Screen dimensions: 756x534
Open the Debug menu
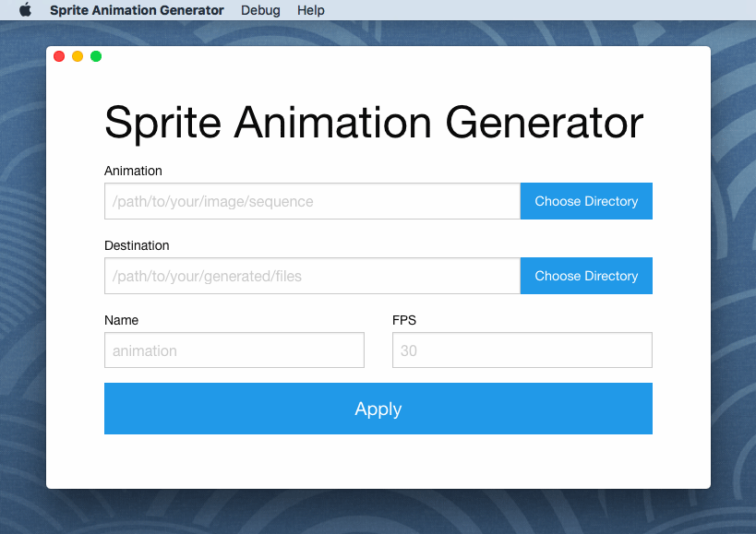260,10
